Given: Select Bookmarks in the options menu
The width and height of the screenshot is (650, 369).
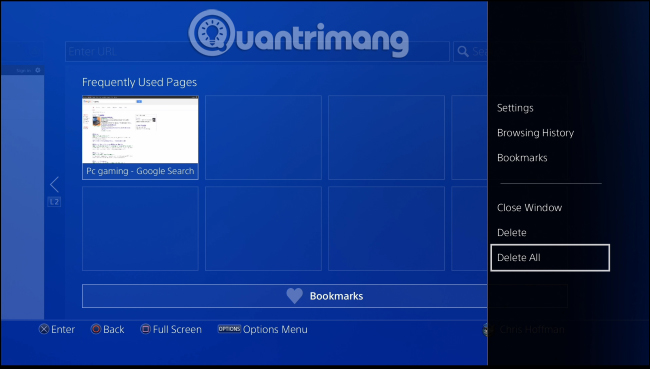Looking at the screenshot, I should click(522, 158).
